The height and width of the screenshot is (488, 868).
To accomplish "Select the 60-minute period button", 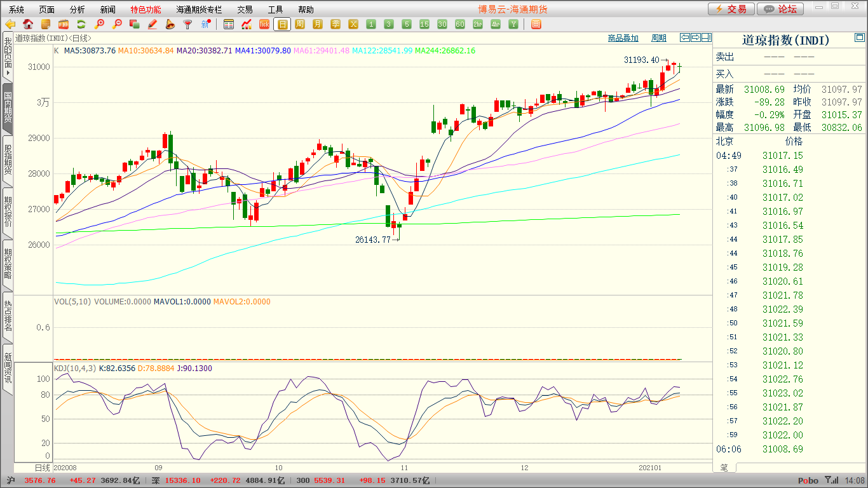I will (460, 24).
